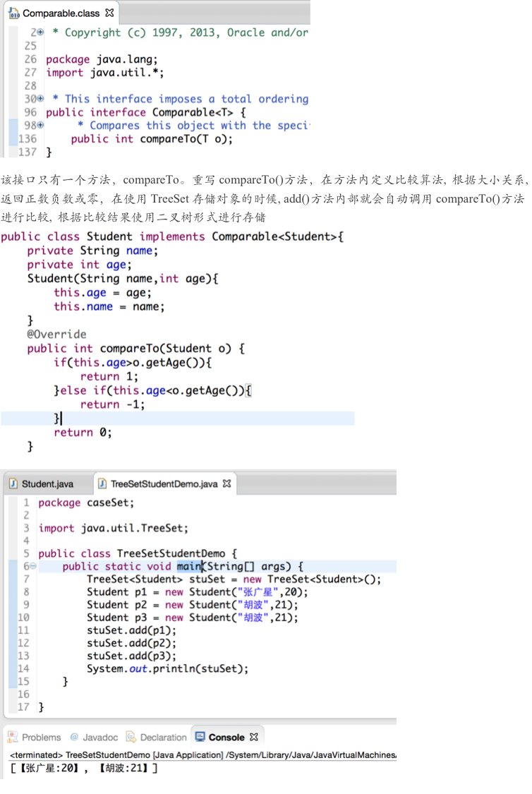Screen dimensions: 532x794
Task: Click 'public class TreeSetStudentDemo {' line
Action: 138,553
